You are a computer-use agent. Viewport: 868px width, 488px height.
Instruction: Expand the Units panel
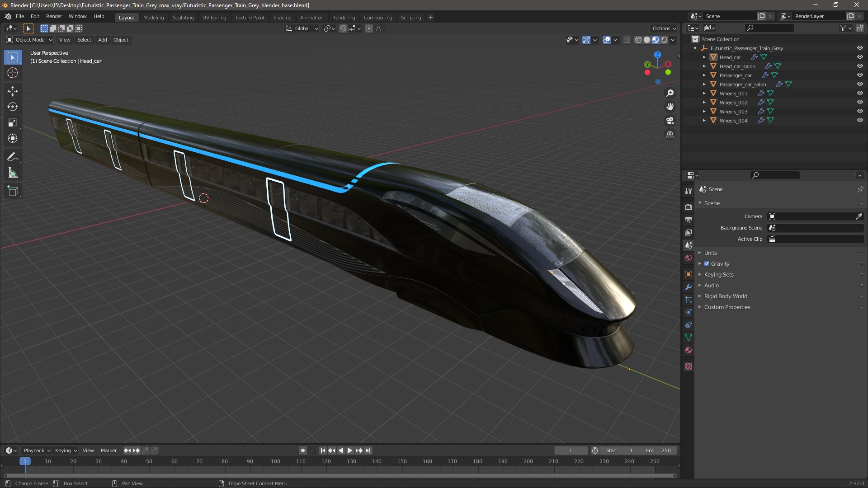tap(710, 253)
